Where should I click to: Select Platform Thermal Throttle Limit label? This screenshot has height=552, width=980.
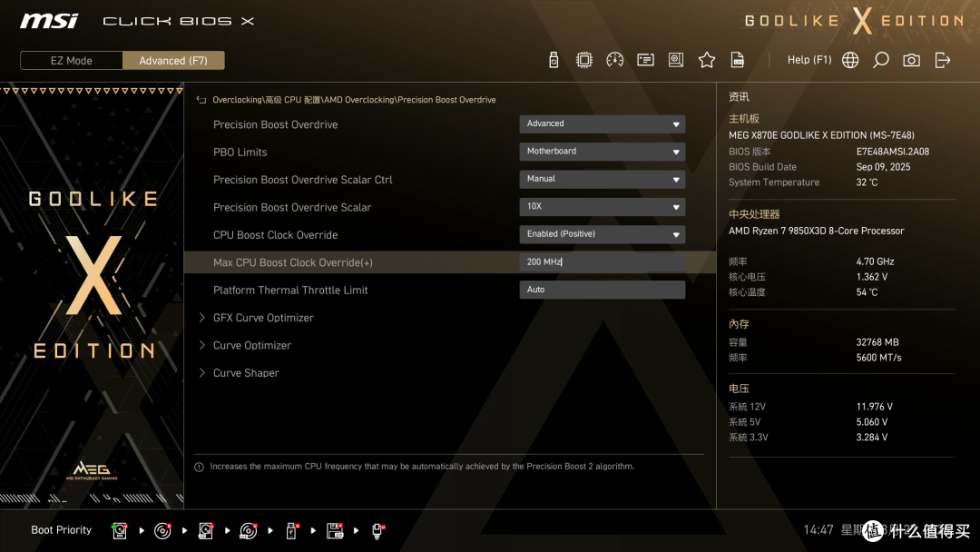[290, 290]
